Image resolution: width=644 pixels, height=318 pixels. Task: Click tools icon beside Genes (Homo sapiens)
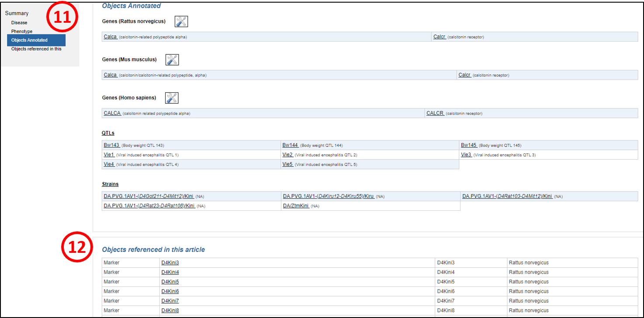coord(172,98)
